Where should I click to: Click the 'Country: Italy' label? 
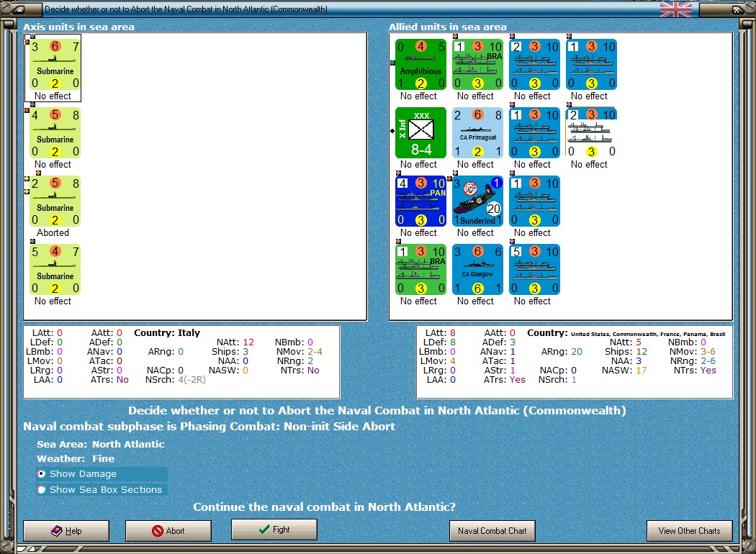167,333
